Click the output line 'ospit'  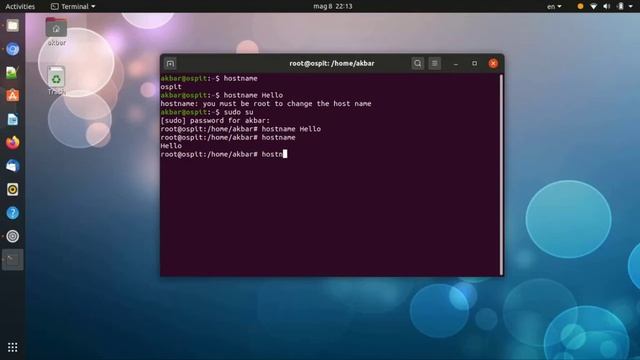(171, 87)
